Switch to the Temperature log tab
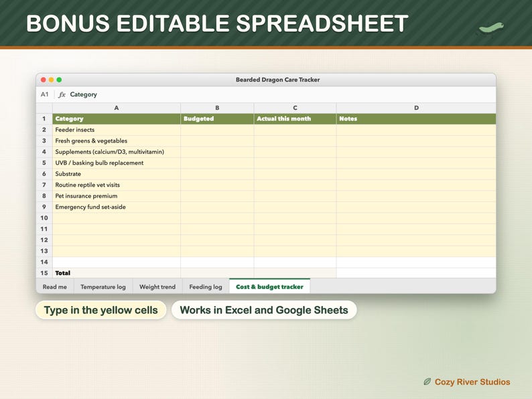 [x=103, y=287]
